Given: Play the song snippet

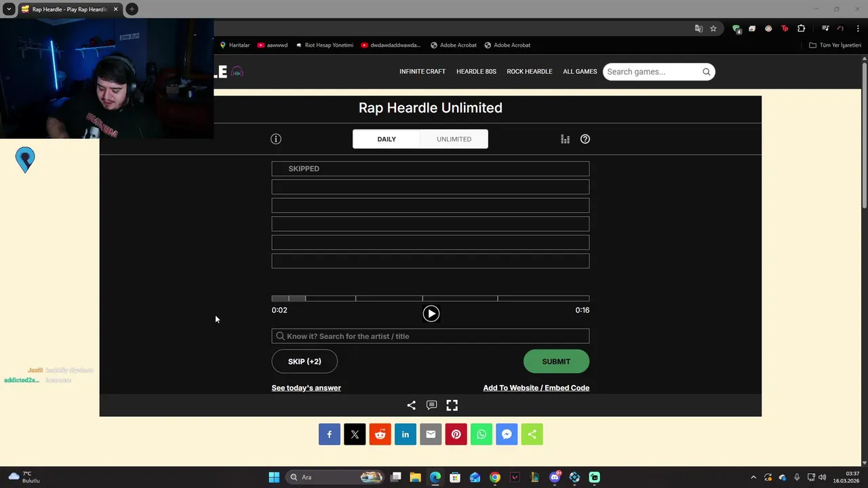Looking at the screenshot, I should click(x=431, y=313).
